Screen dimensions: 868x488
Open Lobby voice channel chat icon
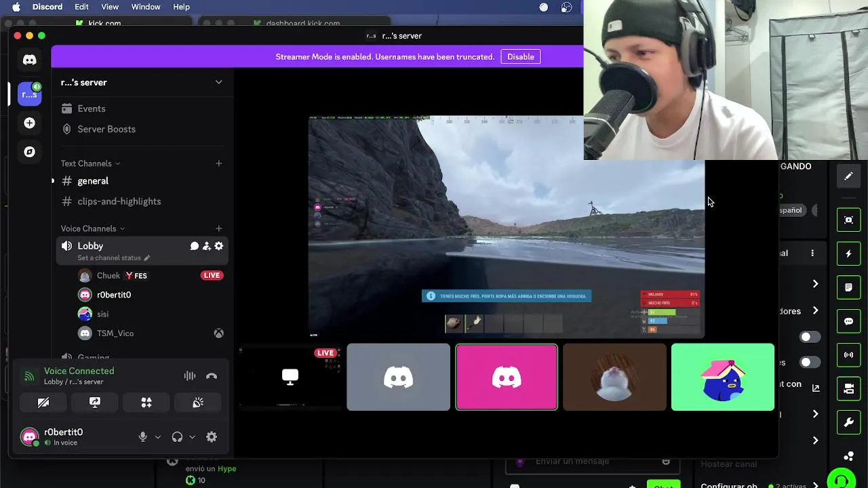(195, 246)
